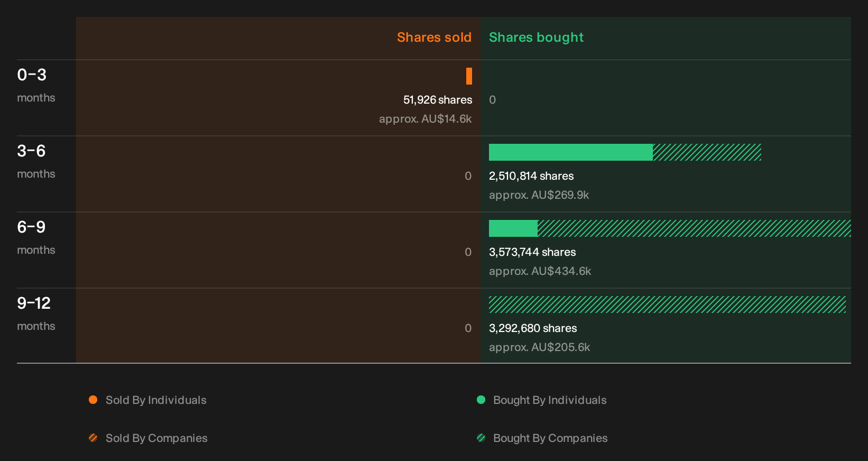Click the 51,926 shares value
The height and width of the screenshot is (461, 868).
click(x=438, y=100)
